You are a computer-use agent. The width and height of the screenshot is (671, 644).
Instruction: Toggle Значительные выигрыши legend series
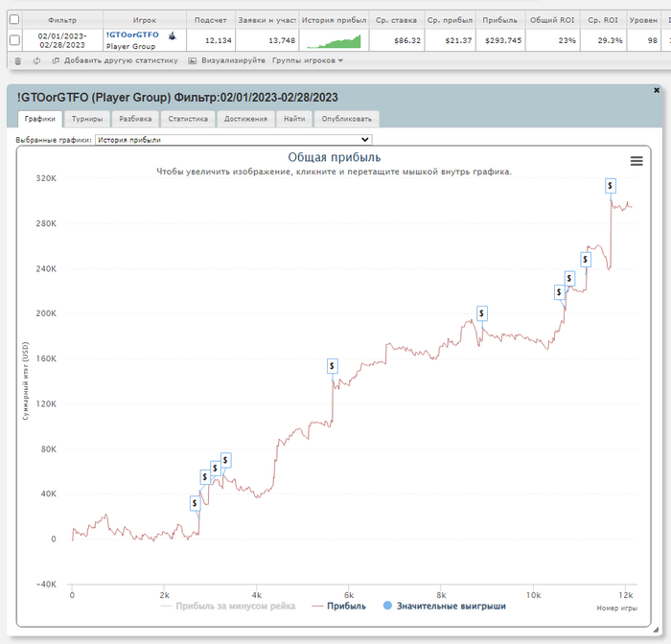coord(444,606)
